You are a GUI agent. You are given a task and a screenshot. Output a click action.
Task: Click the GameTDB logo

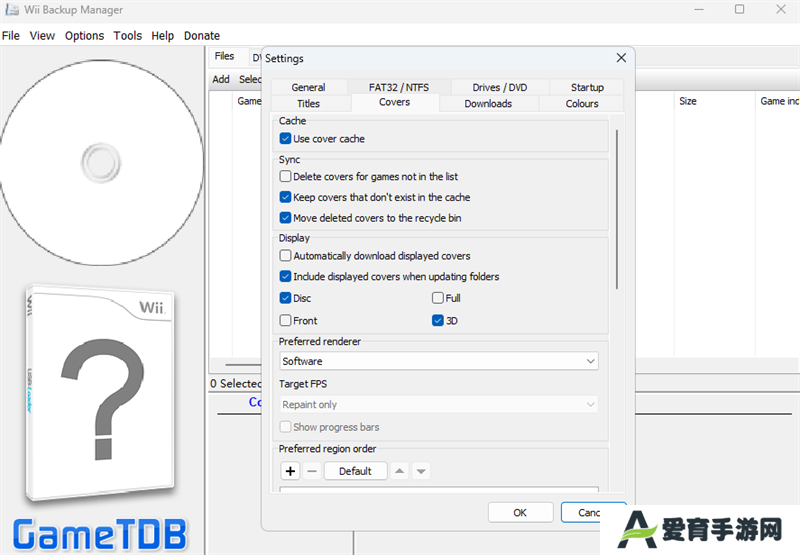click(100, 535)
